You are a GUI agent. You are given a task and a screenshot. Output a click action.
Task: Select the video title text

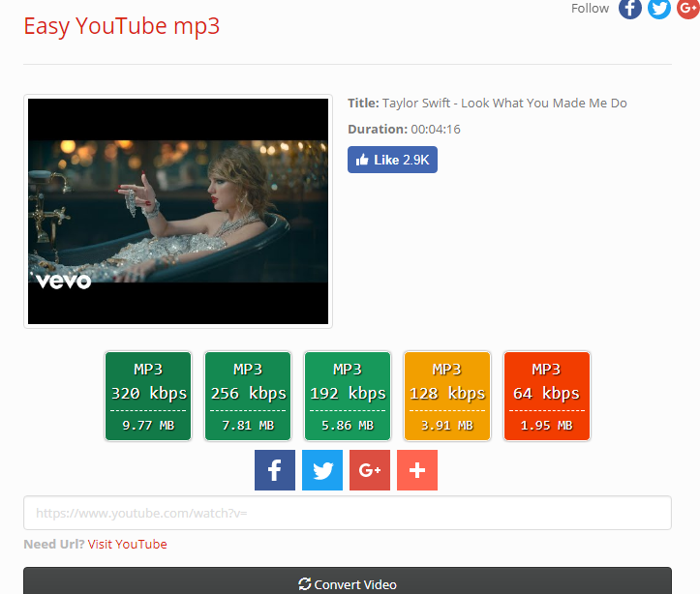tap(504, 103)
